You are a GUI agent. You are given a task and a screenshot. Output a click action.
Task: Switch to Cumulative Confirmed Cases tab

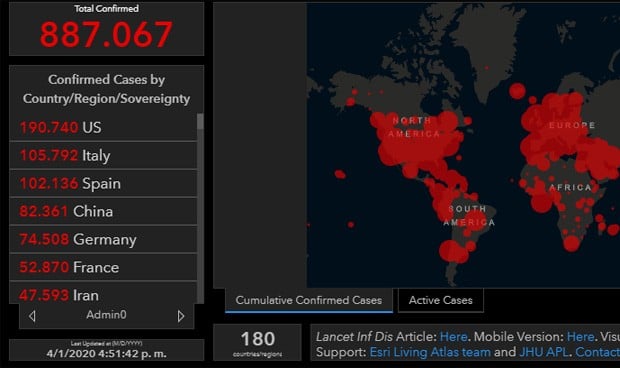(x=309, y=300)
